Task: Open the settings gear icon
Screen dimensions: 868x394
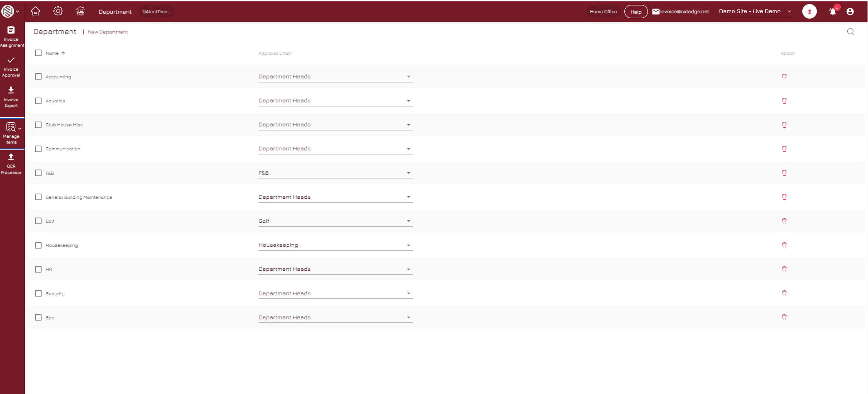Action: 58,11
